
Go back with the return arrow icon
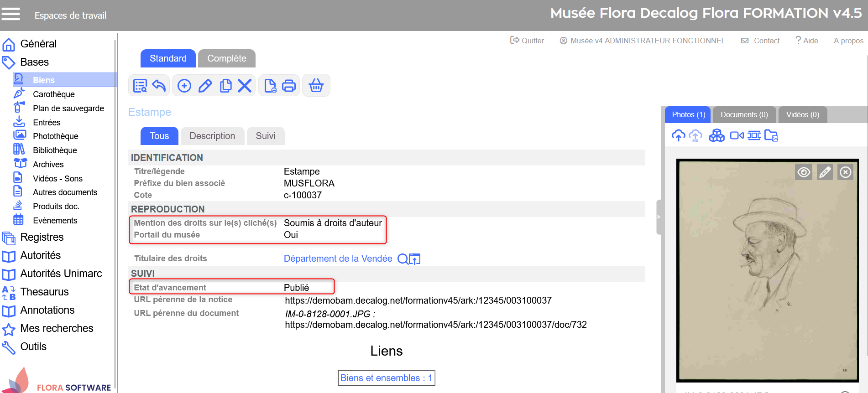[159, 86]
